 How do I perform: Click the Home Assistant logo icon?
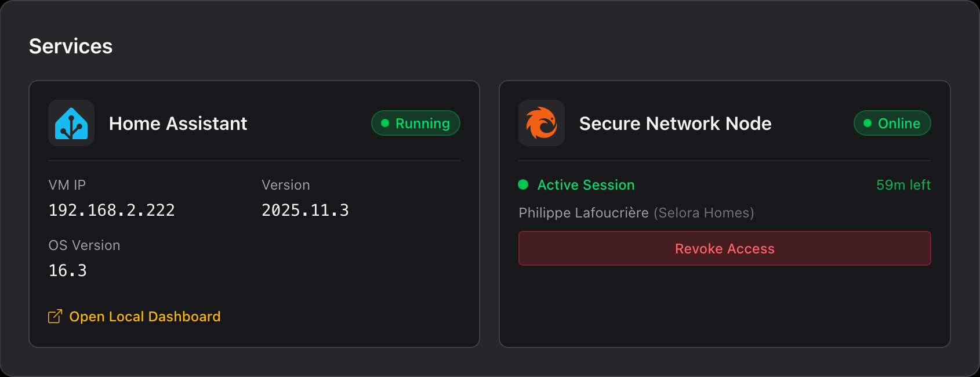tap(71, 123)
